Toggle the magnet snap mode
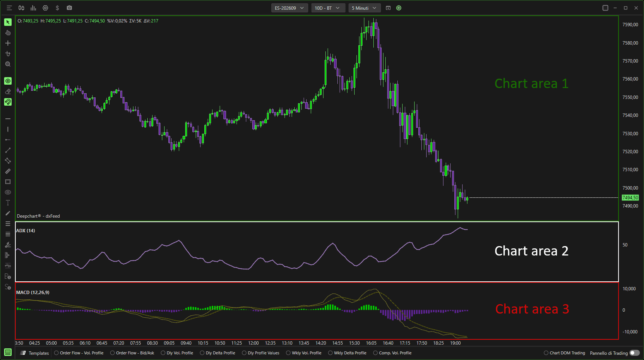The image size is (644, 360). pyautogui.click(x=8, y=102)
